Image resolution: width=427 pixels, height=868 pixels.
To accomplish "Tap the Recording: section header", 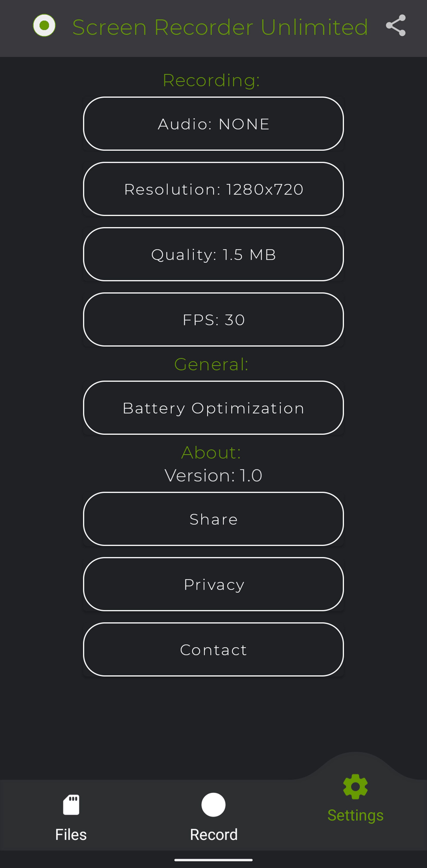I will (x=211, y=80).
